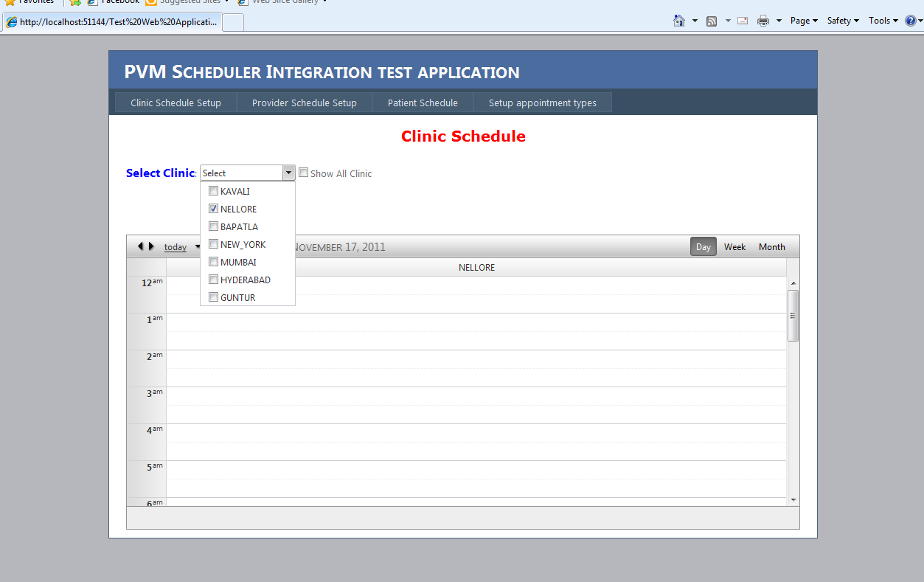
Task: Expand the Home button dropdown arrow
Action: [695, 21]
